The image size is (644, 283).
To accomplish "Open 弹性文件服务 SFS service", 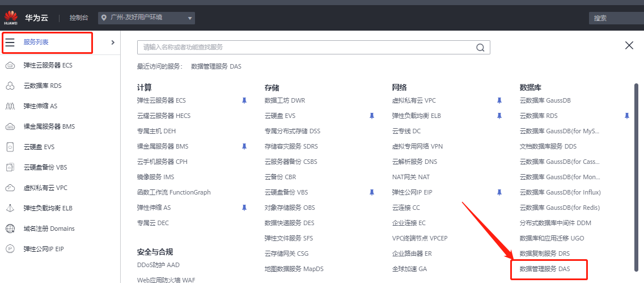I will (x=289, y=238).
